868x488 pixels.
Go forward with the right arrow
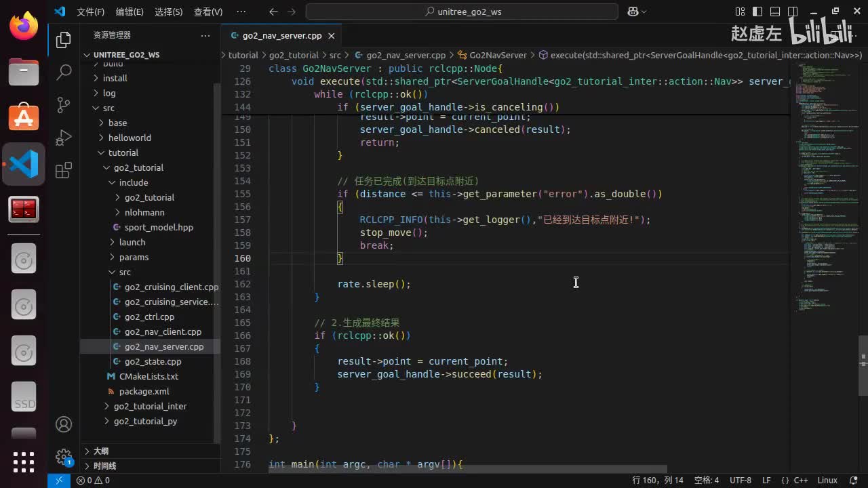(292, 12)
